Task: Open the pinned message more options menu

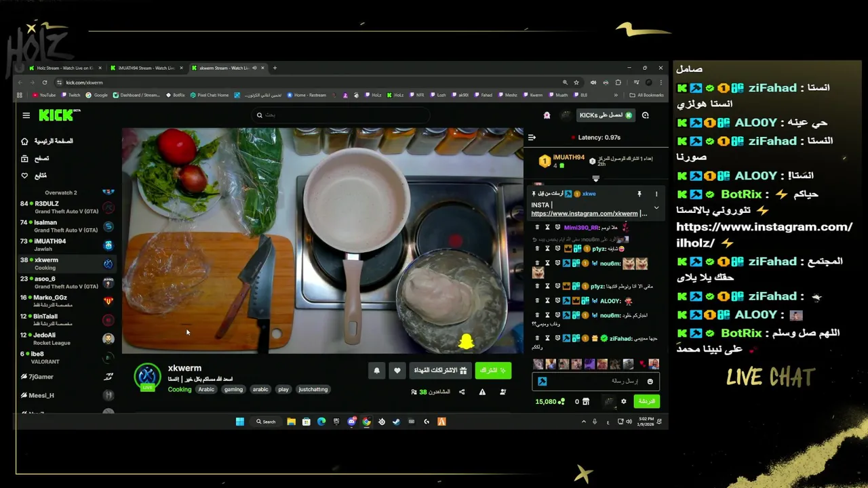Action: pyautogui.click(x=656, y=194)
